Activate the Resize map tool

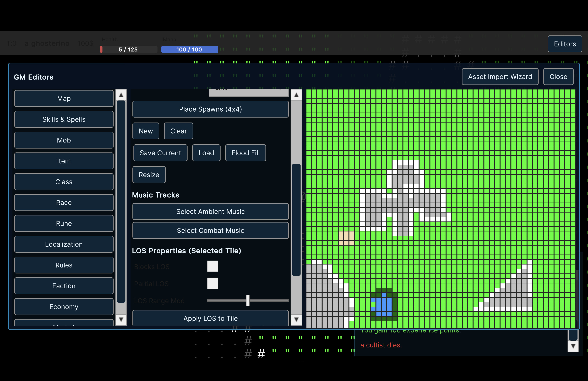(x=149, y=175)
